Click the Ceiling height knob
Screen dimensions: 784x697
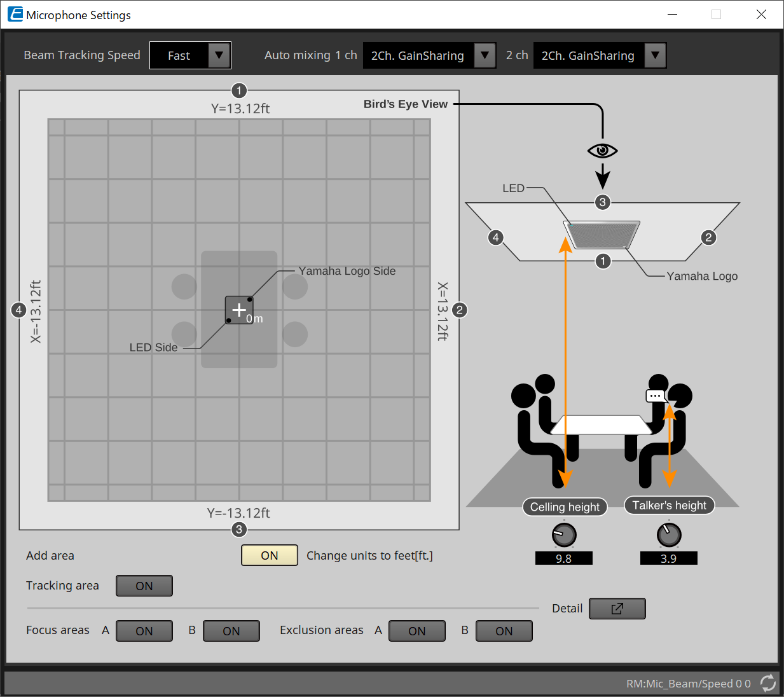(564, 535)
